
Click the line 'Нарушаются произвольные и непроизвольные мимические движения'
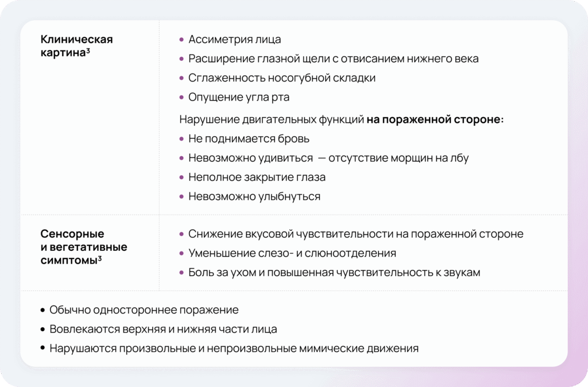coord(234,348)
